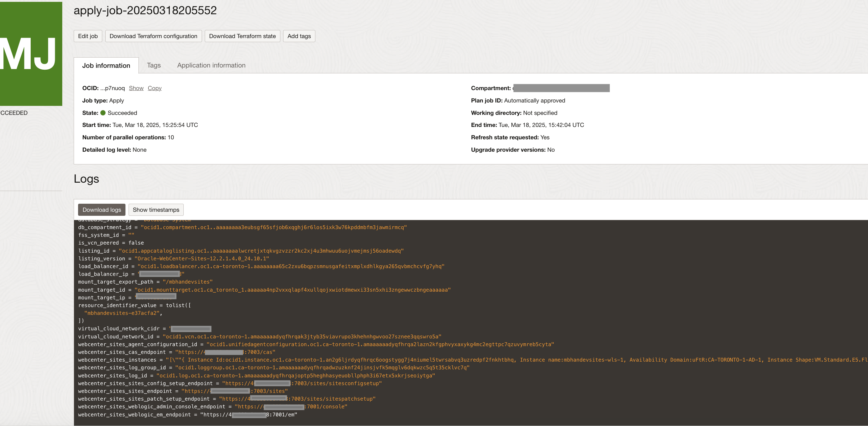Click the Download logs button
This screenshot has width=868, height=426.
point(102,210)
